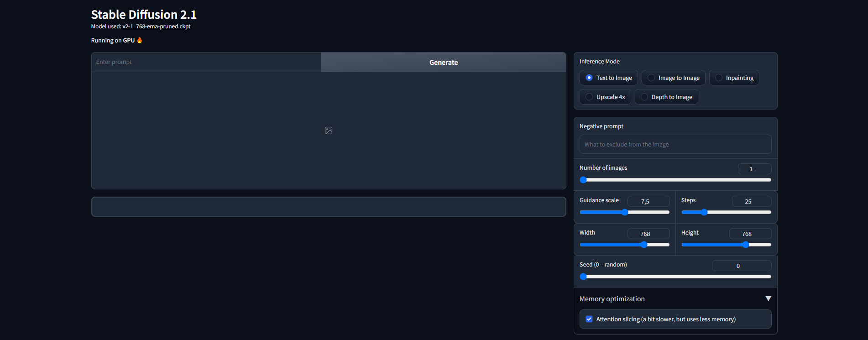
Task: Click the Running on GPU text
Action: coord(113,40)
